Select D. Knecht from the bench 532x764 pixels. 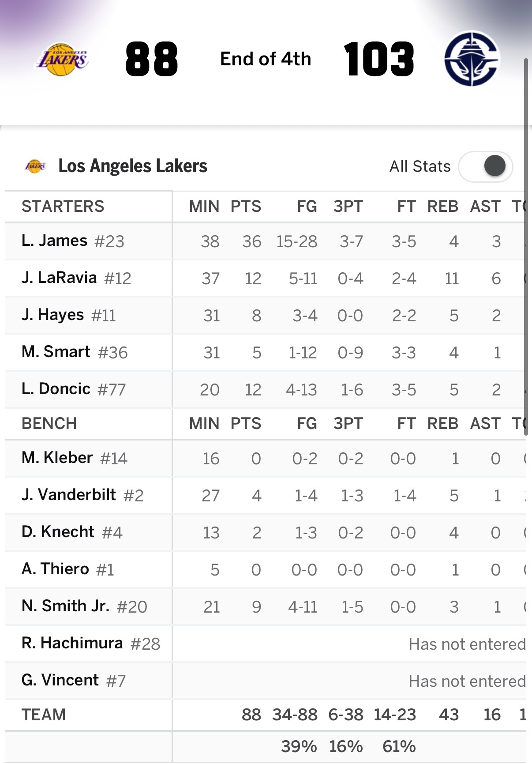tap(58, 532)
